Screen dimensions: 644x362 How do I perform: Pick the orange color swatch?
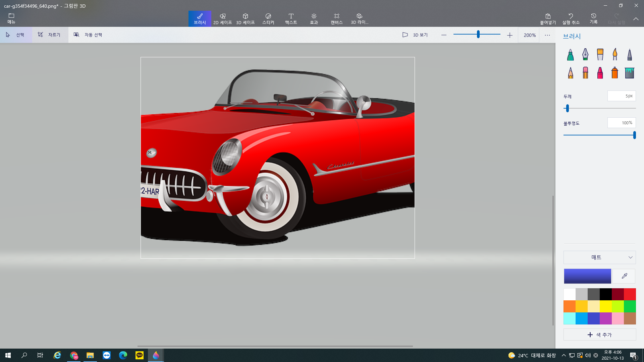[x=570, y=306]
